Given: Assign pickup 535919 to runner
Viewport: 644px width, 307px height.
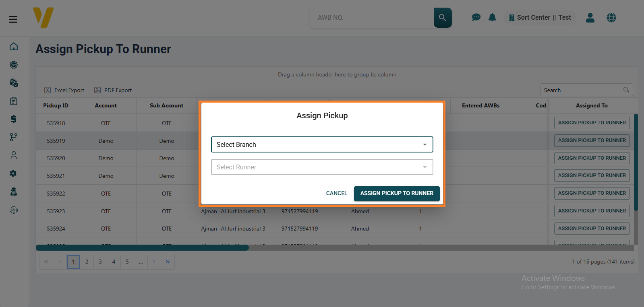Looking at the screenshot, I should (x=592, y=140).
